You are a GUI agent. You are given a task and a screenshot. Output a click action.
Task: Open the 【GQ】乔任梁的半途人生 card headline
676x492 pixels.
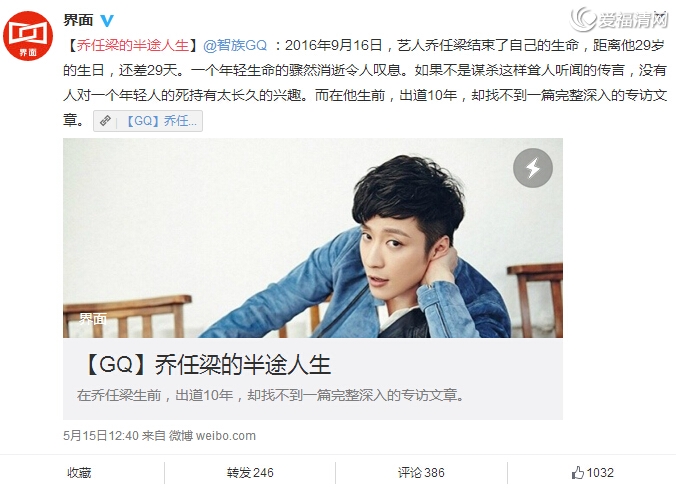point(205,365)
